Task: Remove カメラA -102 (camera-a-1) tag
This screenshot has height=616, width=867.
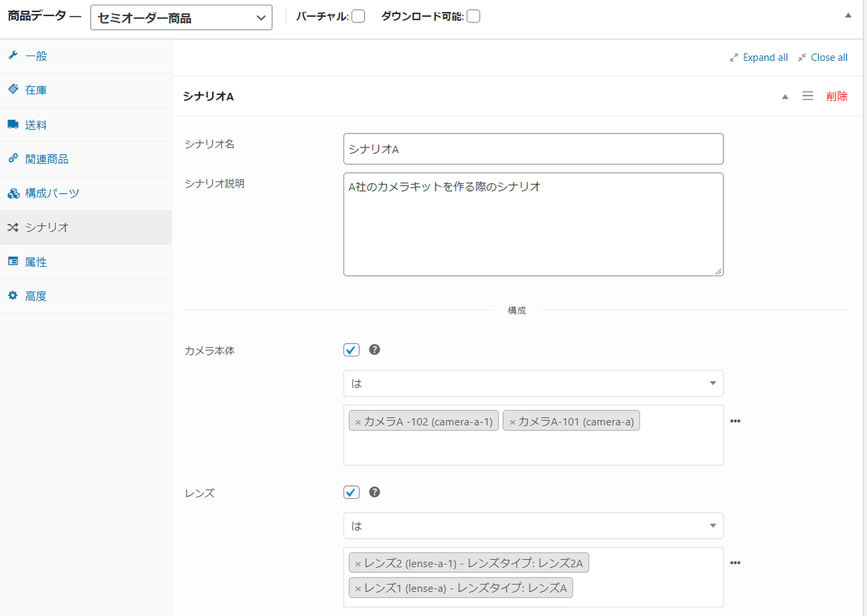Action: click(358, 422)
